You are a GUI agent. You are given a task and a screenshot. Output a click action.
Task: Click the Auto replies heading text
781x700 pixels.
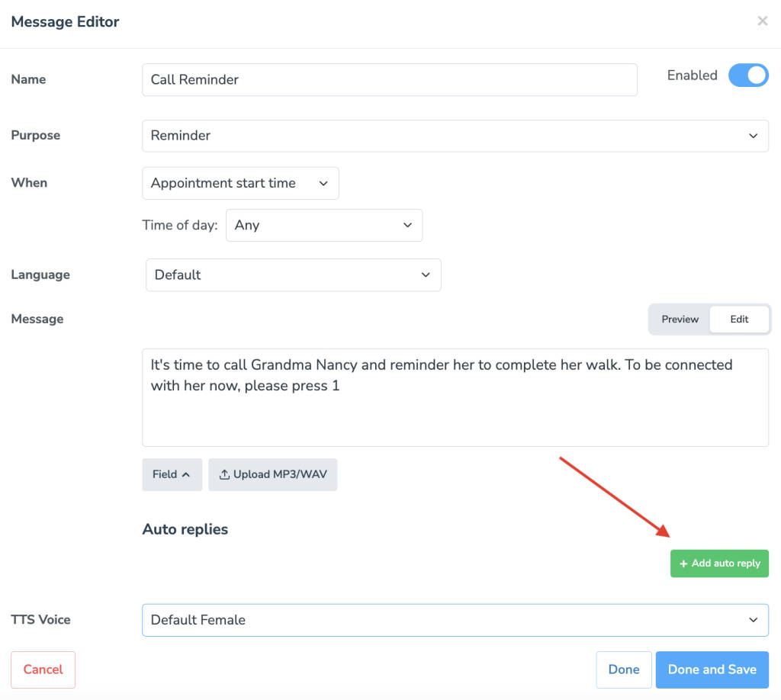pos(185,529)
